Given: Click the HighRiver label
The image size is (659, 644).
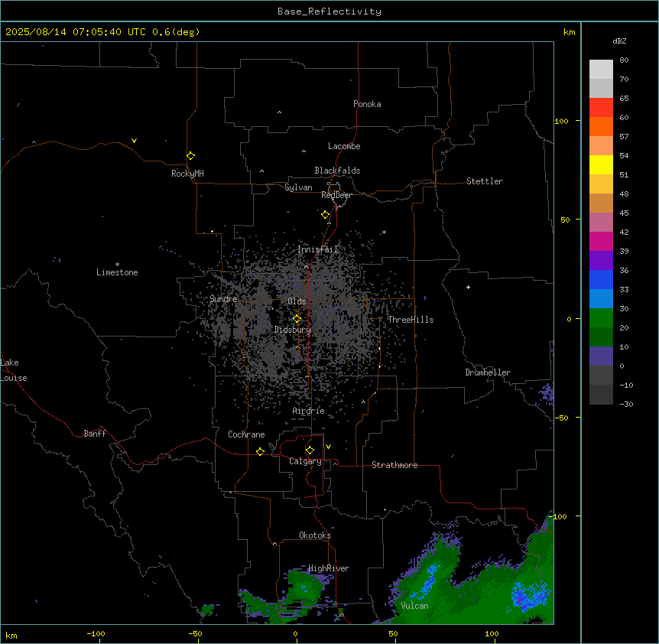Looking at the screenshot, I should click(x=329, y=568).
